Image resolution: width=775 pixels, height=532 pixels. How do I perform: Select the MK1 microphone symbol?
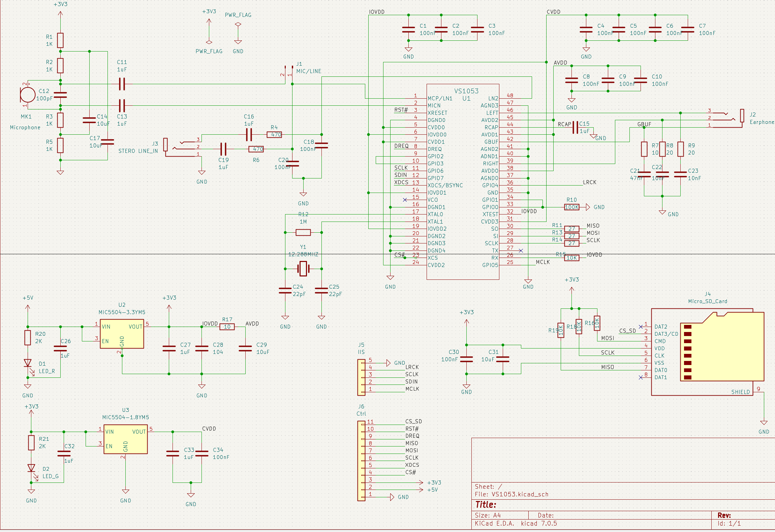[28, 95]
